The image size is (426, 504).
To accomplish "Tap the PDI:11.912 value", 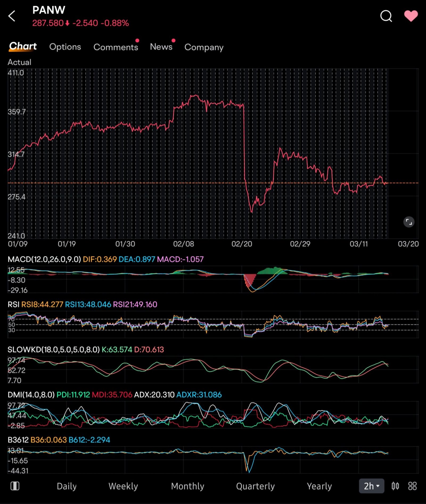I will coord(73,395).
